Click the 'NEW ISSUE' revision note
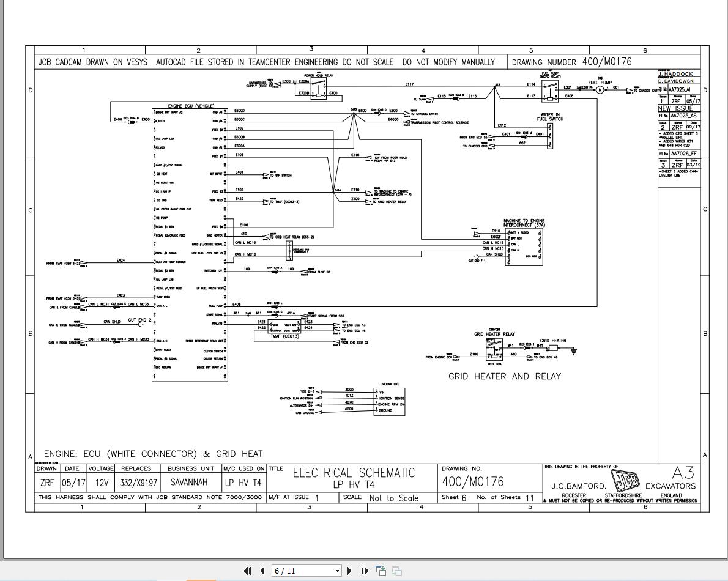The width and height of the screenshot is (728, 581). click(675, 108)
